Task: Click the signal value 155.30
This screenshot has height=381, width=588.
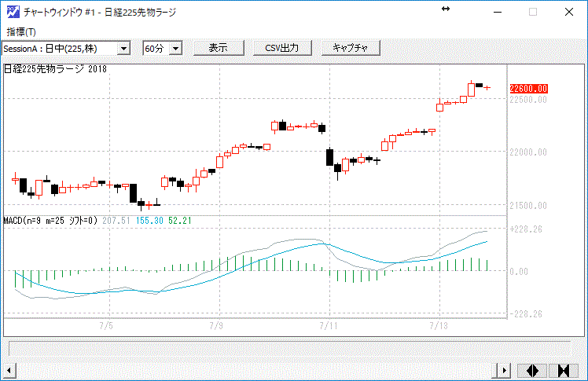Action: [149, 221]
